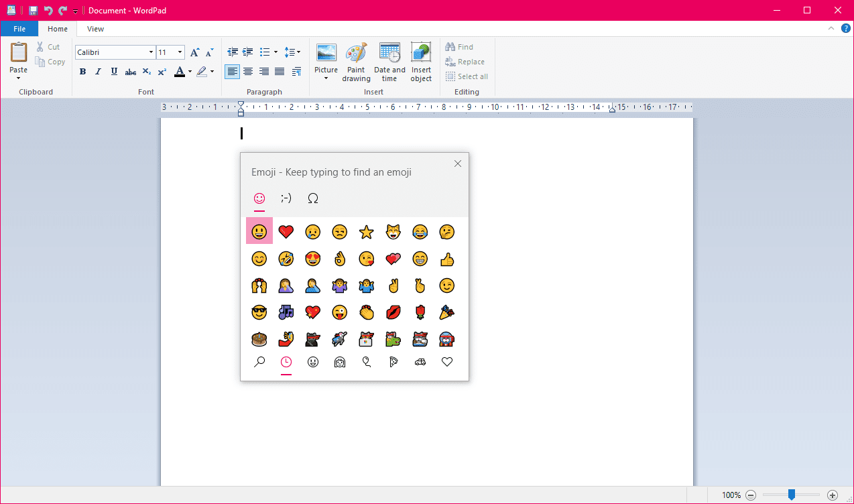Click Select all in Editing

467,76
